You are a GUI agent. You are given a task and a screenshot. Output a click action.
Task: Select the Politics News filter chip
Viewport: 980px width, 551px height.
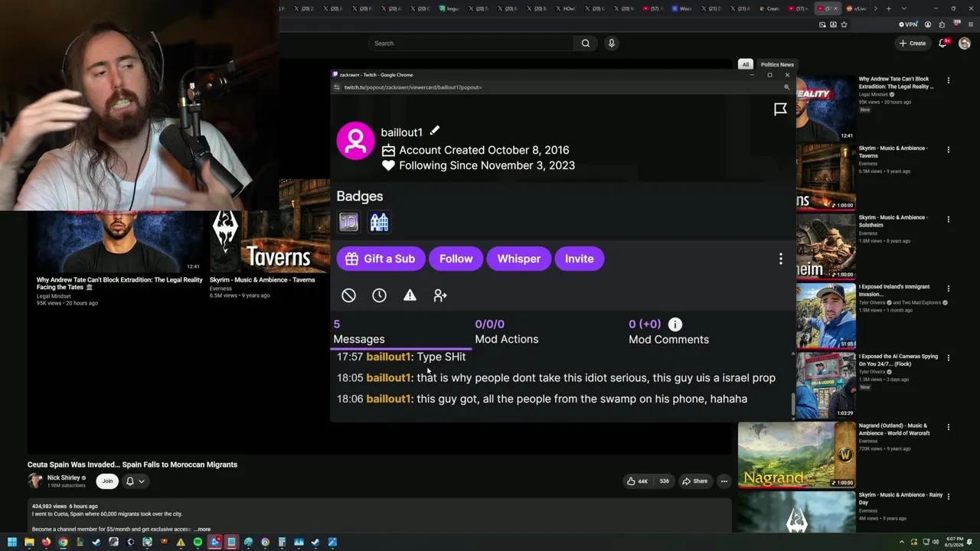pos(777,64)
